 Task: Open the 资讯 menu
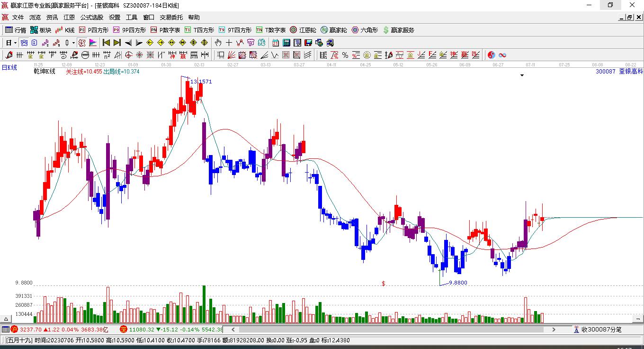tap(52, 18)
